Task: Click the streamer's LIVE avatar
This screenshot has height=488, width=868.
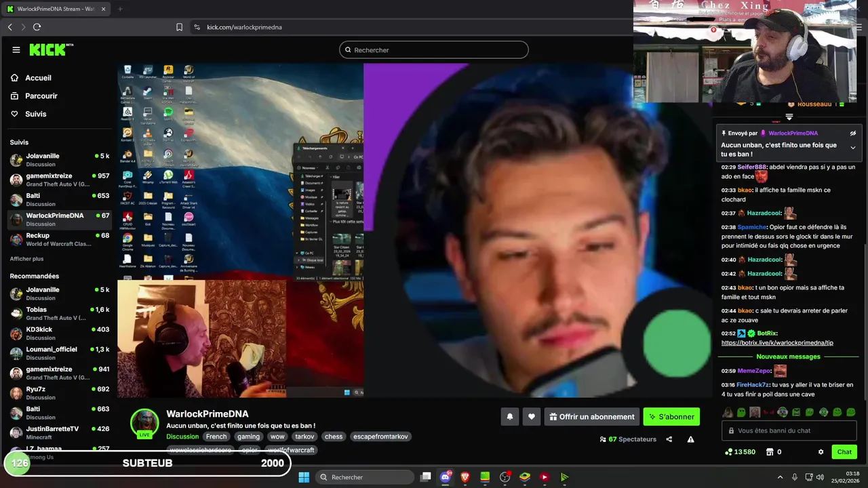Action: [x=144, y=424]
